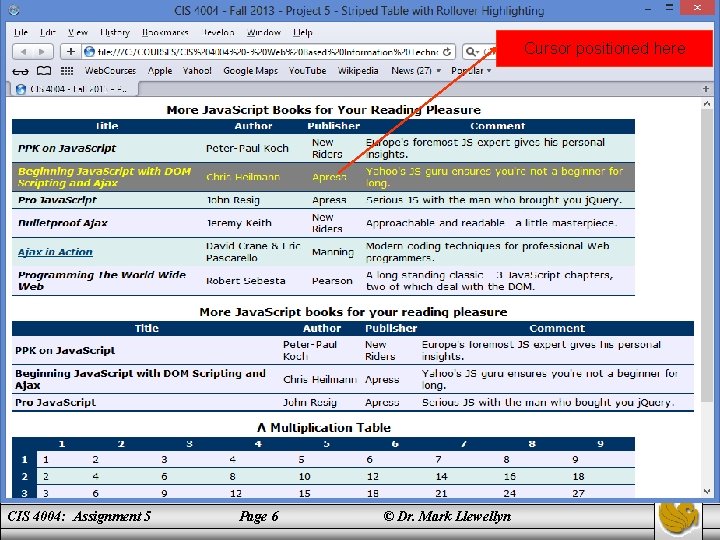Image resolution: width=720 pixels, height=540 pixels.
Task: Click 'Programming The World Wide Web' title
Action: [x=102, y=281]
